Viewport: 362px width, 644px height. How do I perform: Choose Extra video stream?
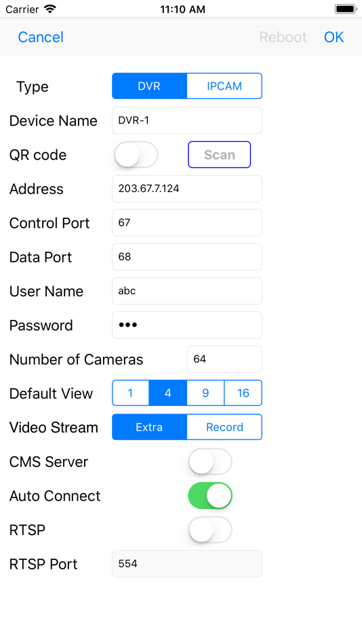[x=150, y=427]
